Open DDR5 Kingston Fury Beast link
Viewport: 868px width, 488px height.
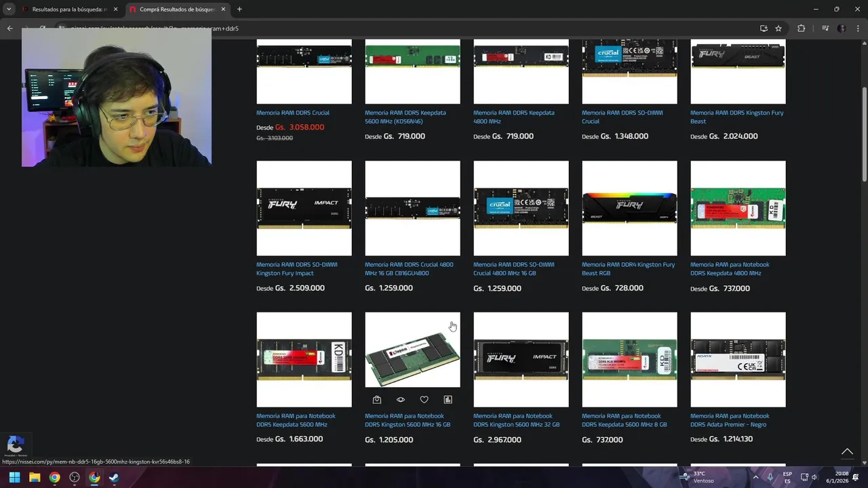click(x=736, y=117)
